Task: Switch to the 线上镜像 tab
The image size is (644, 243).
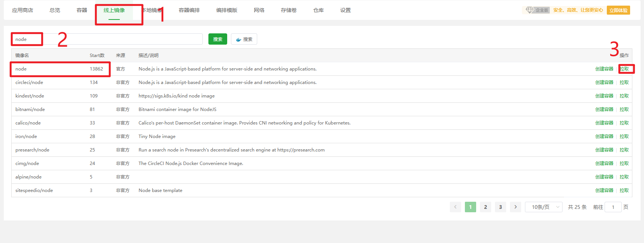Action: click(114, 10)
